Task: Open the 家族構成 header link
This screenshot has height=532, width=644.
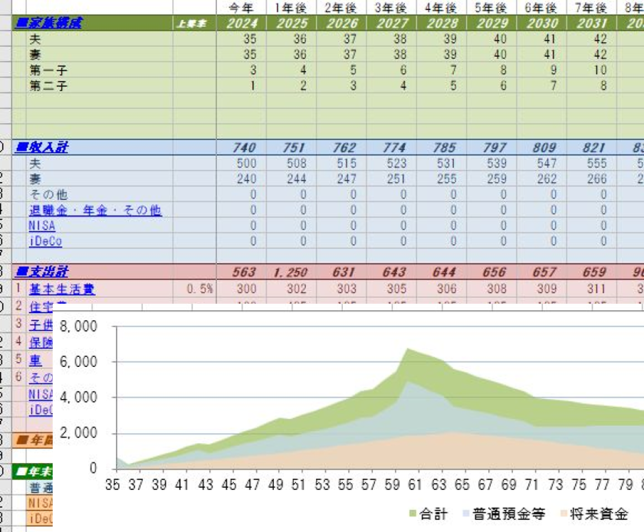Action: click(x=48, y=23)
